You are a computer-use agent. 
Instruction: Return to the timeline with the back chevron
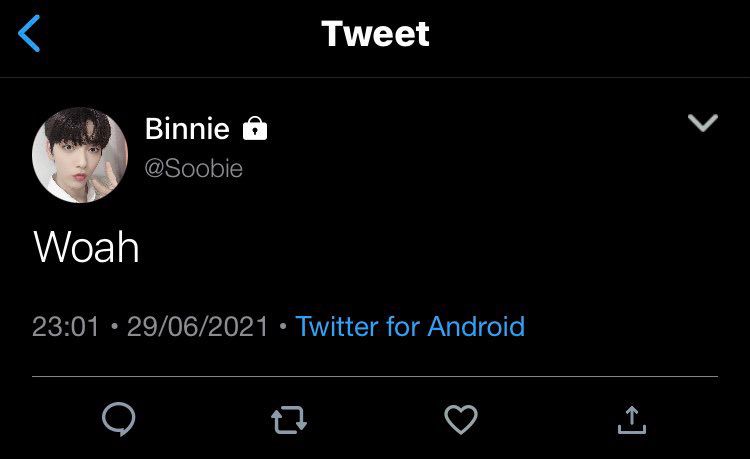[x=30, y=34]
